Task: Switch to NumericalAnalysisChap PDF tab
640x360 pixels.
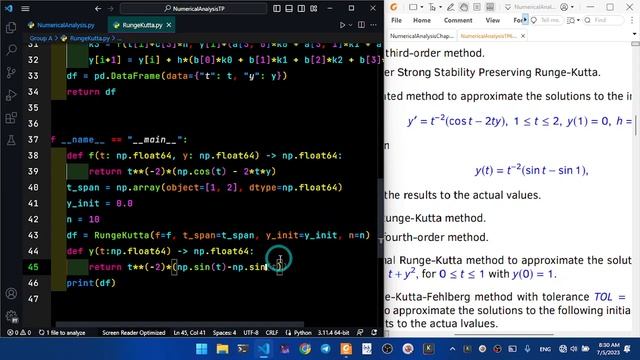Action: click(x=421, y=36)
